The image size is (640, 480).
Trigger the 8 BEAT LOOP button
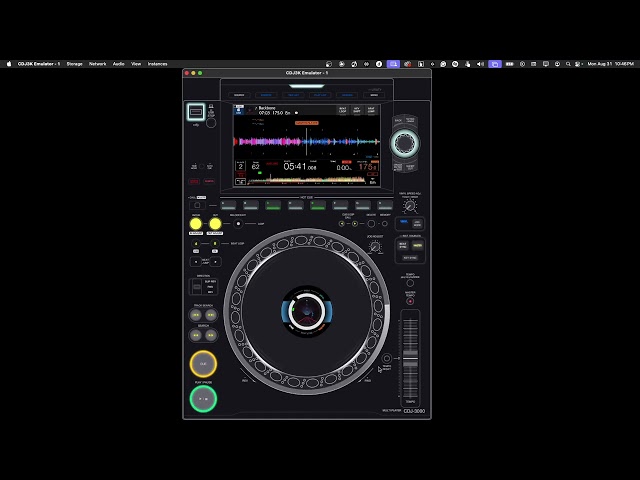coord(215,244)
